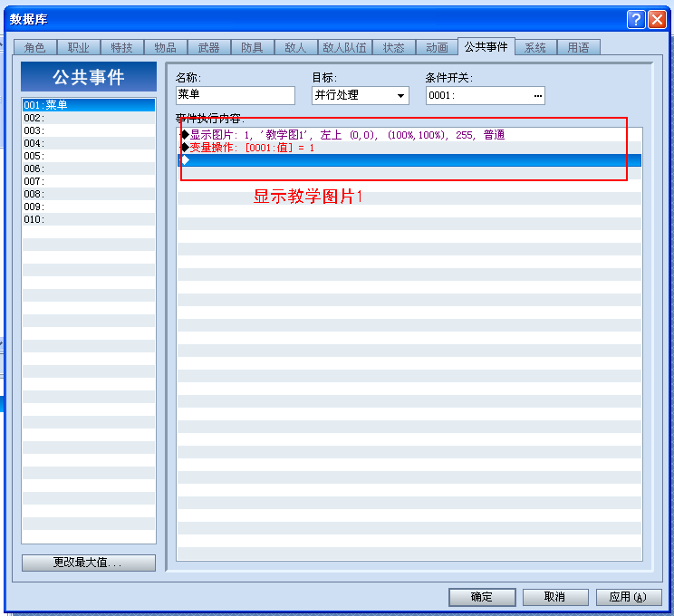Select common event 001:菜单
This screenshot has width=674, height=616.
89,105
